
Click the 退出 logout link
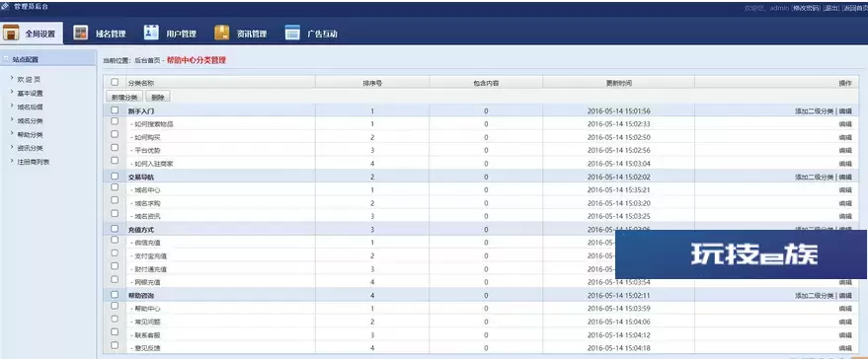pos(830,8)
